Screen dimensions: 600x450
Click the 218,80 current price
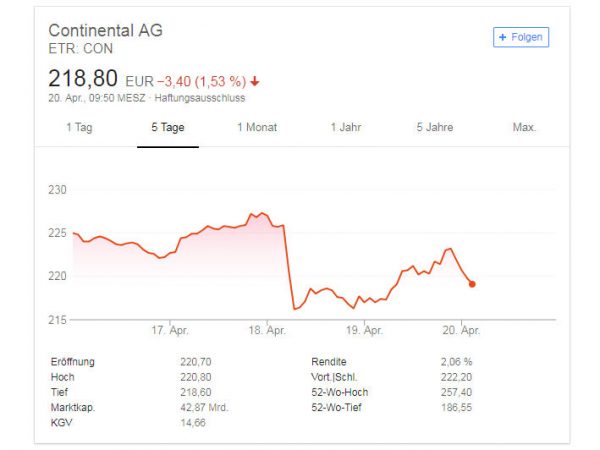point(83,78)
